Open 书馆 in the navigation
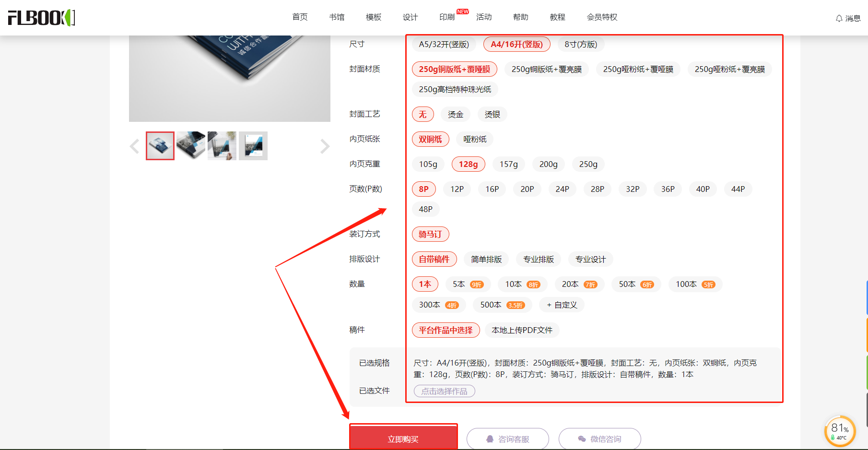 (337, 17)
